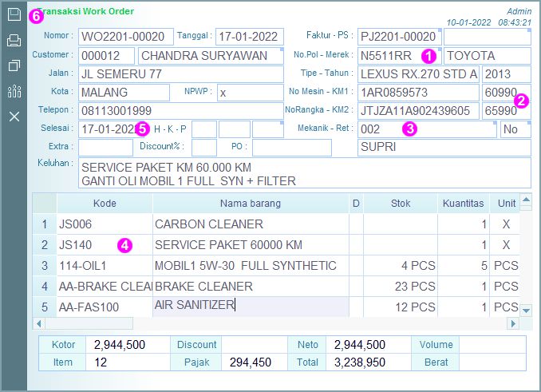The image size is (541, 392).
Task: Click the Nama barang column header
Action: pyautogui.click(x=250, y=204)
